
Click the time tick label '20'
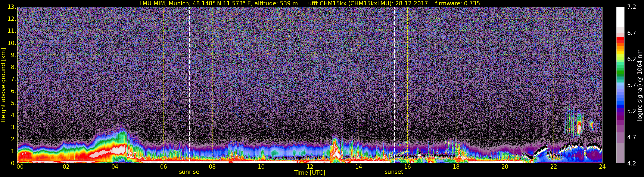coord(505,167)
